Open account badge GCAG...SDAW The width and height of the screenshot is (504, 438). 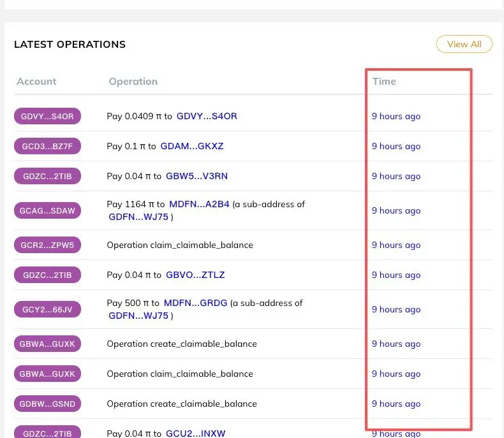coord(47,210)
